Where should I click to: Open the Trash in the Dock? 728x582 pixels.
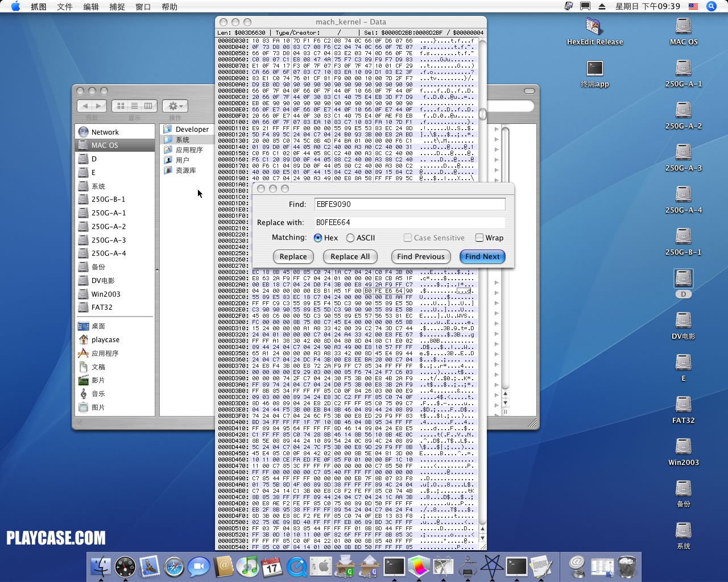coord(627,566)
